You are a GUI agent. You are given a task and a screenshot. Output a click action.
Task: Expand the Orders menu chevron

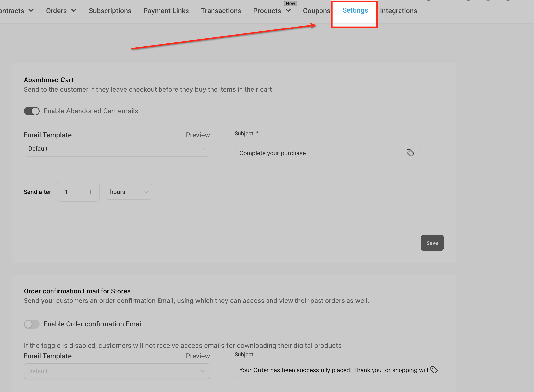74,10
